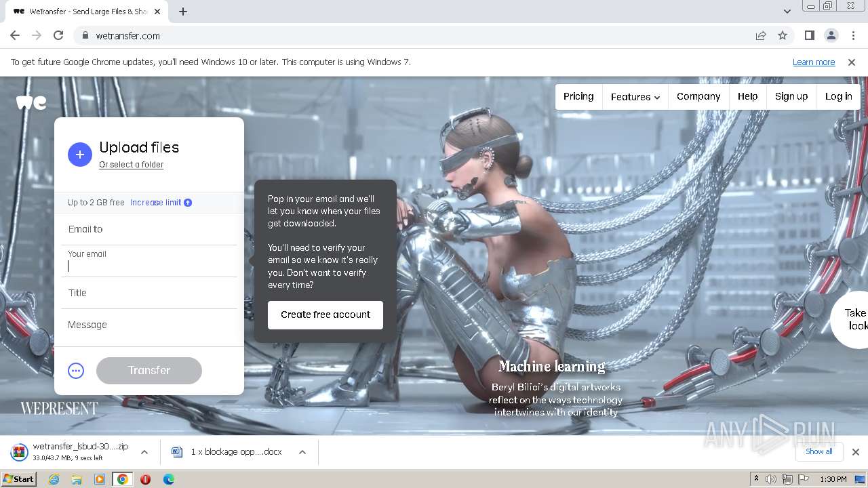The width and height of the screenshot is (868, 488).
Task: Open the side panel icon
Action: coord(809,35)
